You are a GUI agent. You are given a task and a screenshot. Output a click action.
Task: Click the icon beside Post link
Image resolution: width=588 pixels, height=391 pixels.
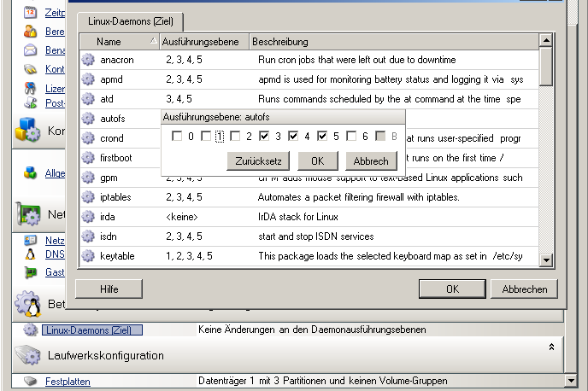(31, 102)
